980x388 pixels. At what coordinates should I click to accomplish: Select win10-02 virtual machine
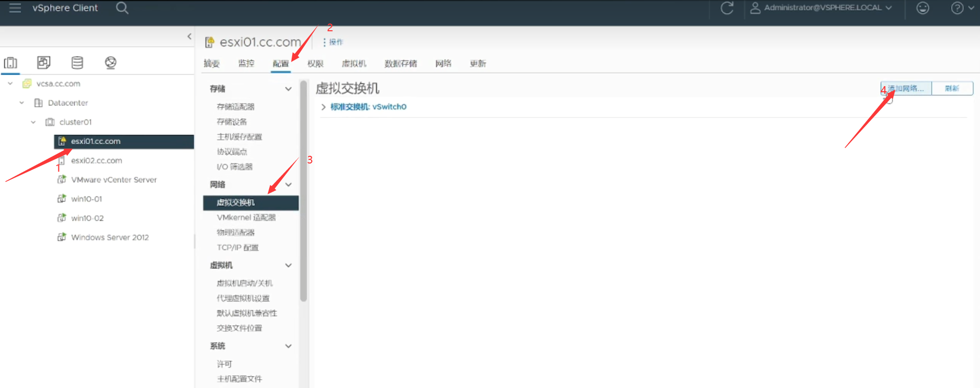tap(87, 218)
